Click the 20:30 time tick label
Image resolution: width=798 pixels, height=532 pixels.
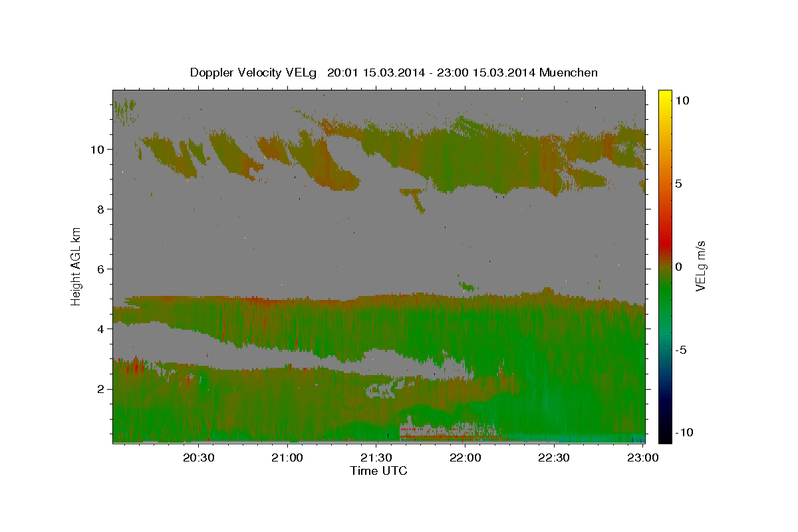pos(199,458)
